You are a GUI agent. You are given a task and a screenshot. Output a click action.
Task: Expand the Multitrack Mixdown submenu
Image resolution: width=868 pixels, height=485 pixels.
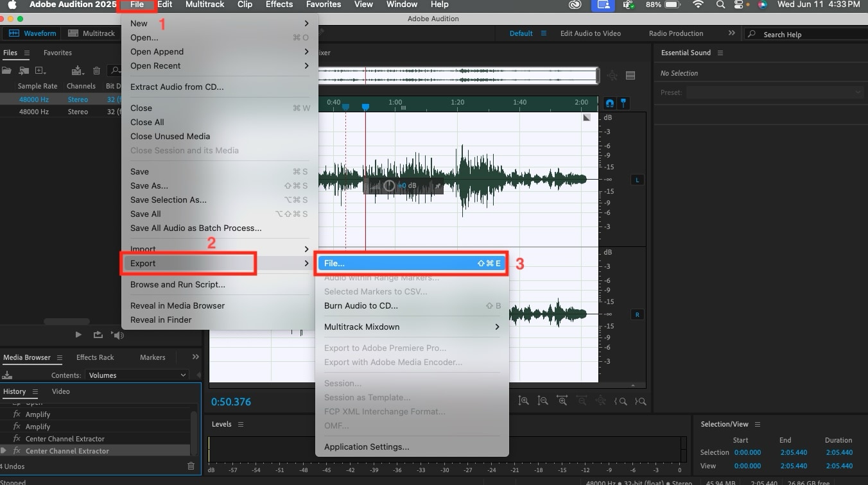[x=412, y=327]
